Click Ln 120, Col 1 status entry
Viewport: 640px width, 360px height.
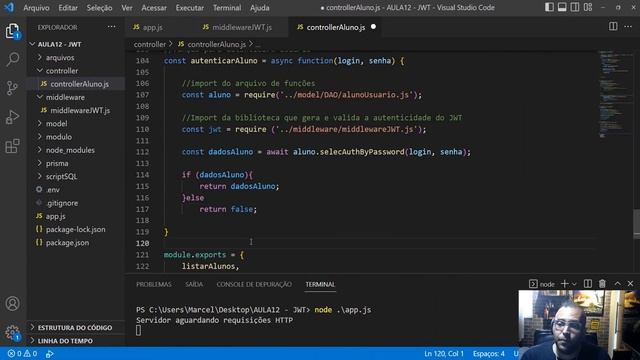coord(444,353)
